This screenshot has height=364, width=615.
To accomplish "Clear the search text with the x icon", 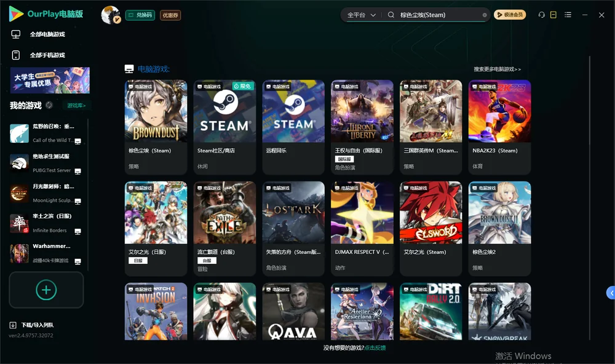I will coord(485,15).
